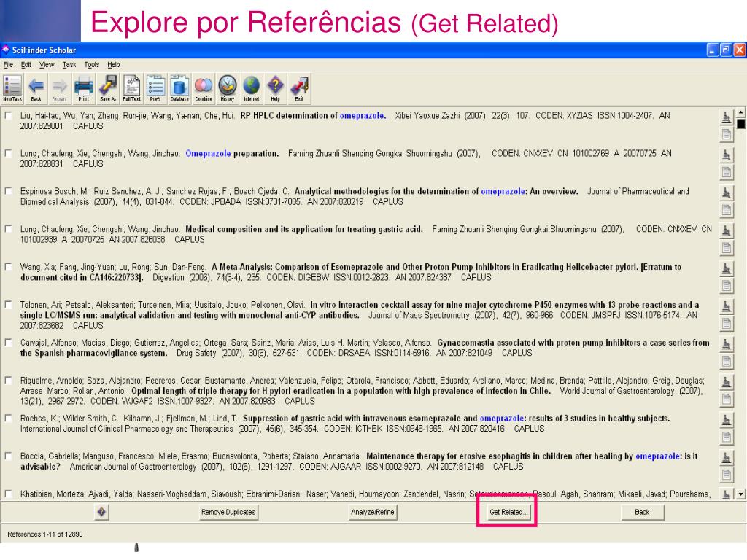
Task: Check the Carvajal Gynaecomastia reference box
Action: (9, 343)
